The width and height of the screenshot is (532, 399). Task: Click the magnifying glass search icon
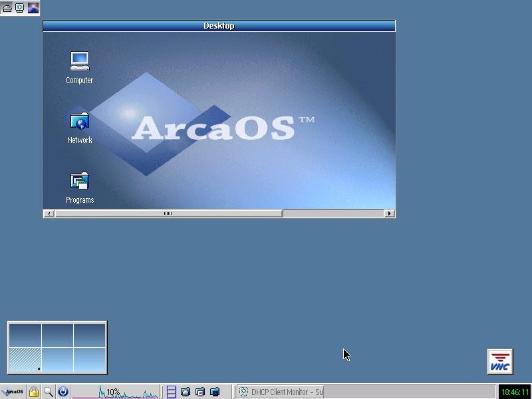[x=49, y=392]
